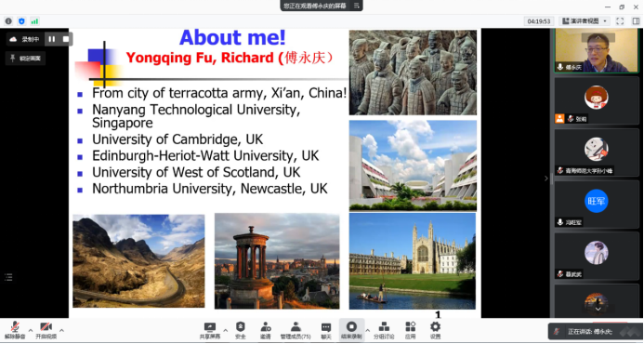Open the Settings gear icon
644x344 pixels.
(x=435, y=330)
